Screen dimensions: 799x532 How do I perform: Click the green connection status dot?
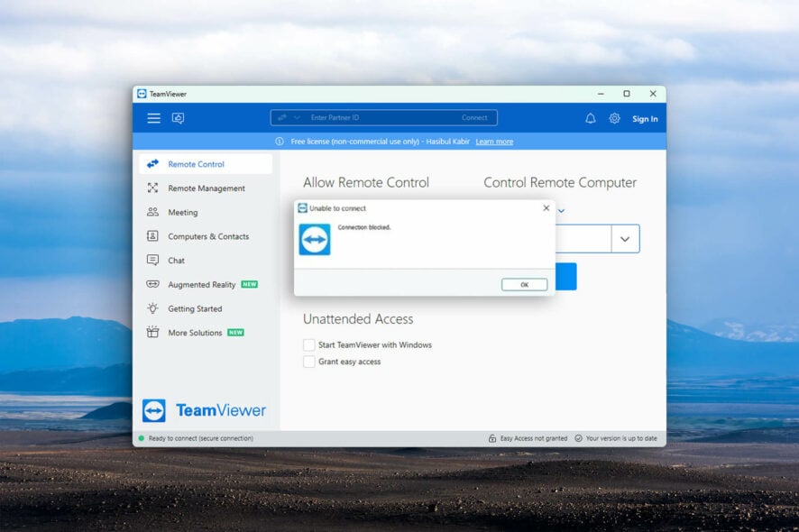click(142, 438)
